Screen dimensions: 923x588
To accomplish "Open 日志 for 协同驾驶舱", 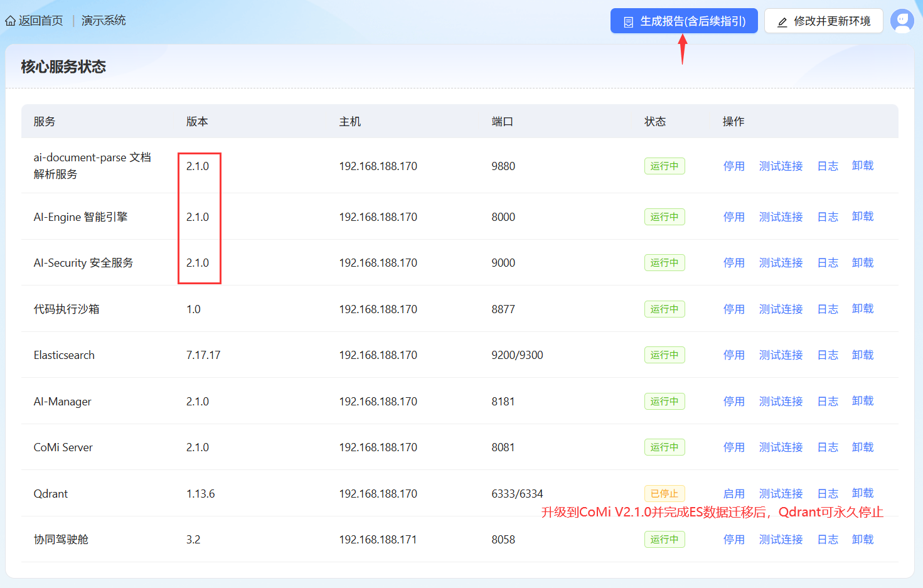I will (828, 539).
